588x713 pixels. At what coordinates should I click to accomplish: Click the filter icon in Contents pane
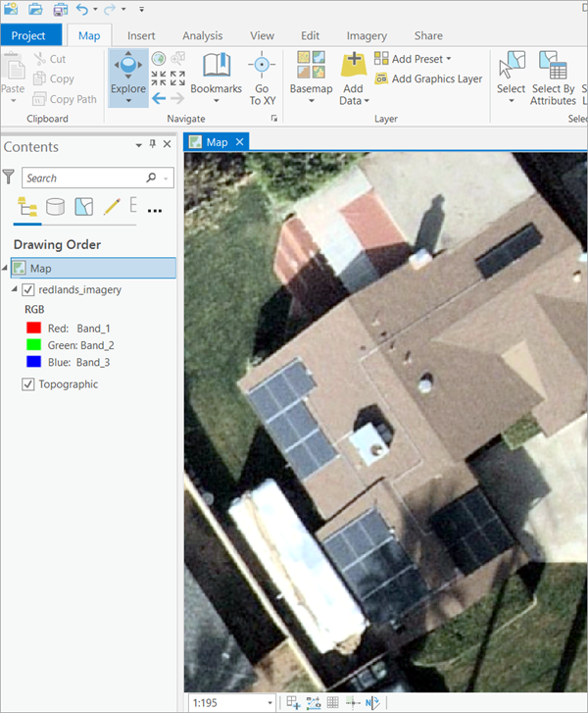pyautogui.click(x=9, y=178)
